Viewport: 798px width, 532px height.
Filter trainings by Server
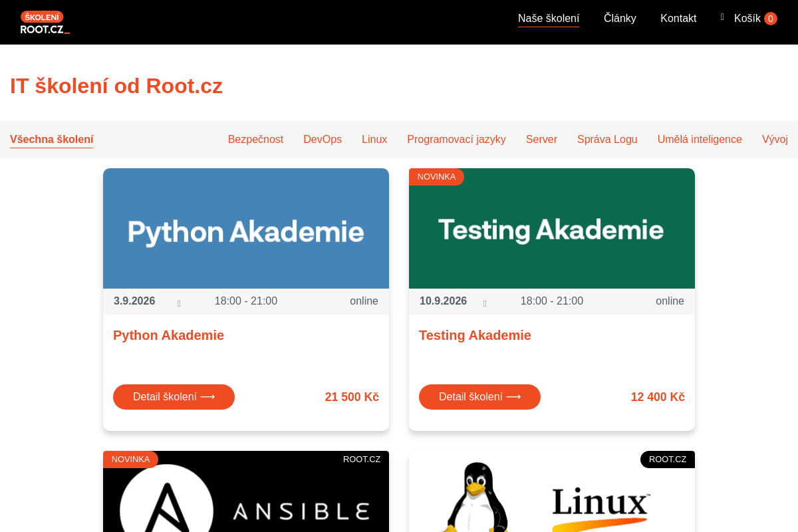click(541, 140)
